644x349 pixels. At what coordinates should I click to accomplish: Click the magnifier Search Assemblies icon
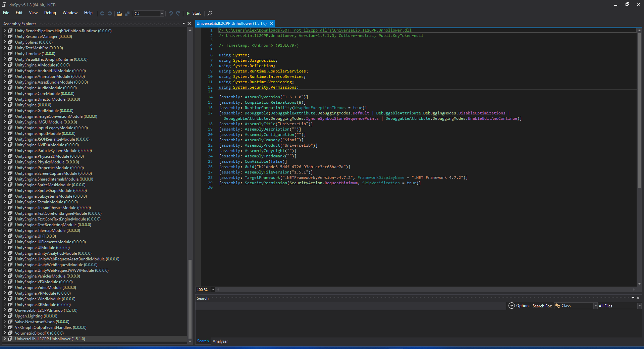click(x=210, y=13)
